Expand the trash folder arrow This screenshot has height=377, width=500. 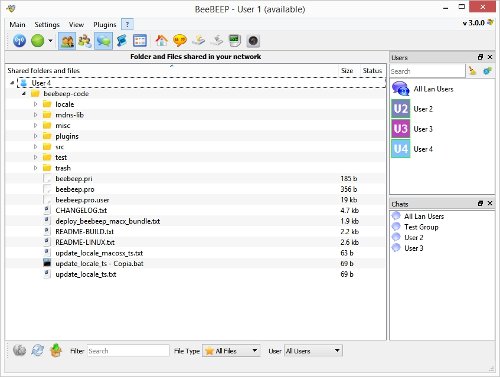click(36, 168)
